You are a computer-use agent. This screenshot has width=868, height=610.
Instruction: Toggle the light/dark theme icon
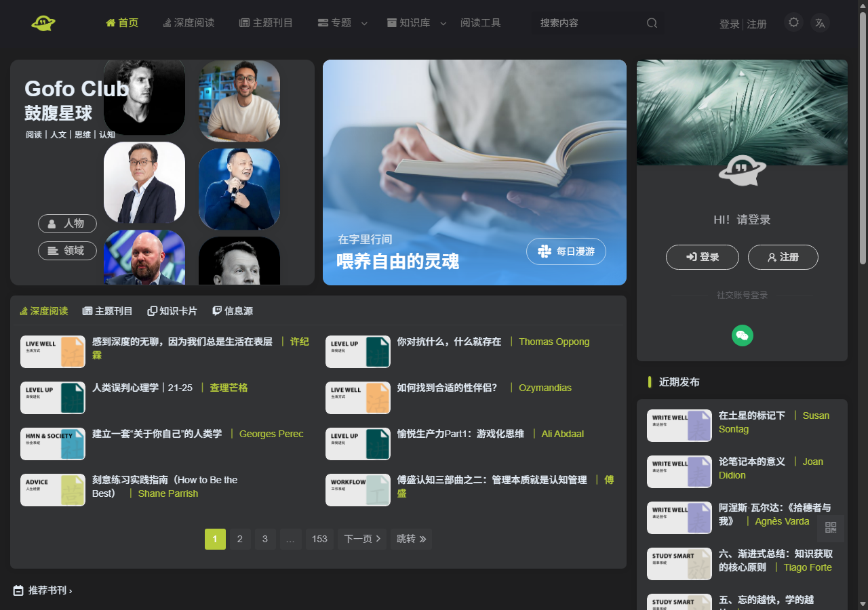793,22
